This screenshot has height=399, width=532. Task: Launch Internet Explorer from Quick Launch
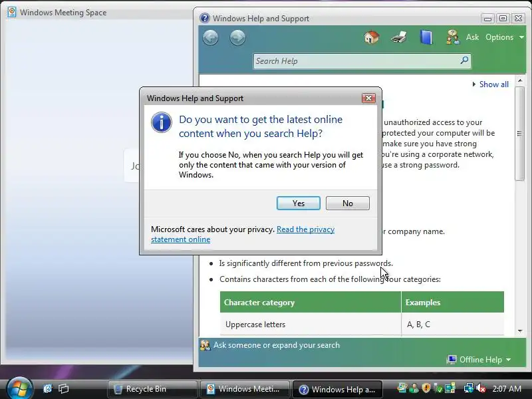click(x=47, y=388)
